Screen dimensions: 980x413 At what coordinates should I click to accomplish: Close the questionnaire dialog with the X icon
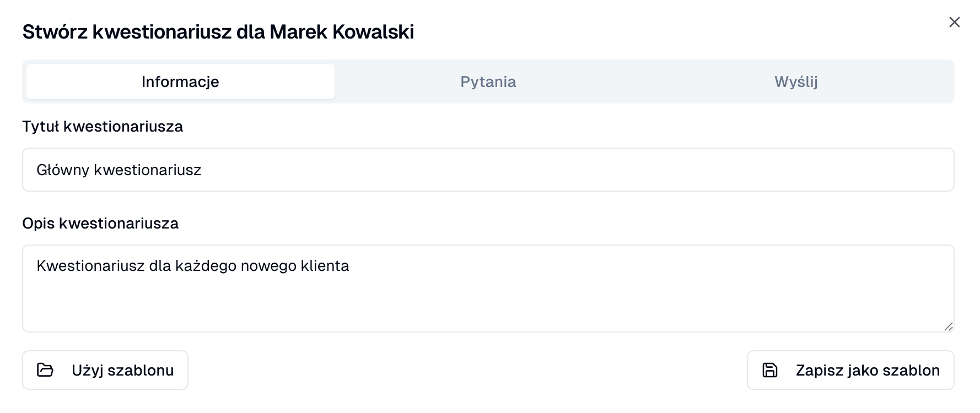(955, 23)
